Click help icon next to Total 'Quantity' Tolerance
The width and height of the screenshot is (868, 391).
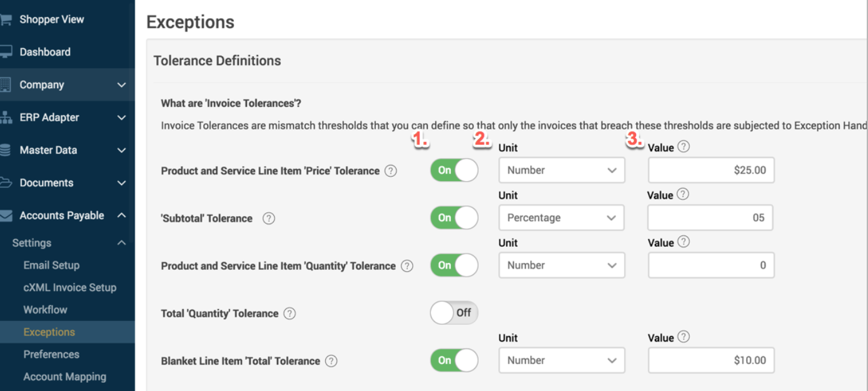click(290, 314)
